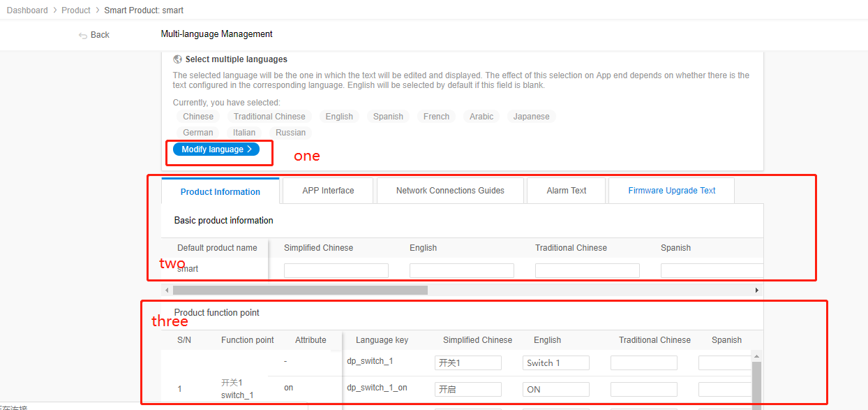Screen dimensions: 868x410
Task: Go to Product breadcrumb link
Action: pyautogui.click(x=76, y=10)
